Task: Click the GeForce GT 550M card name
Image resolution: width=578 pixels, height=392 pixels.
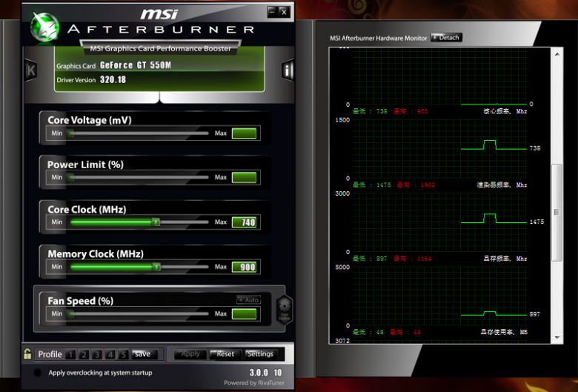Action: click(x=136, y=65)
